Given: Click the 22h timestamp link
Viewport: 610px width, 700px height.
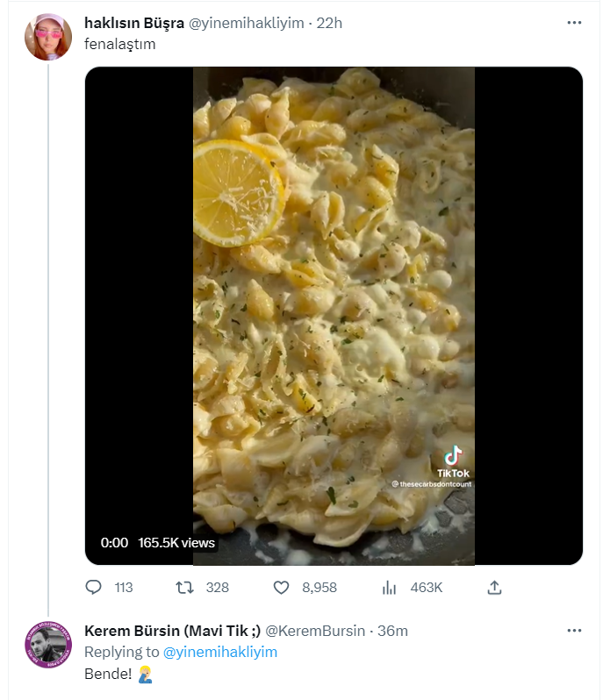Looking at the screenshot, I should (x=329, y=23).
